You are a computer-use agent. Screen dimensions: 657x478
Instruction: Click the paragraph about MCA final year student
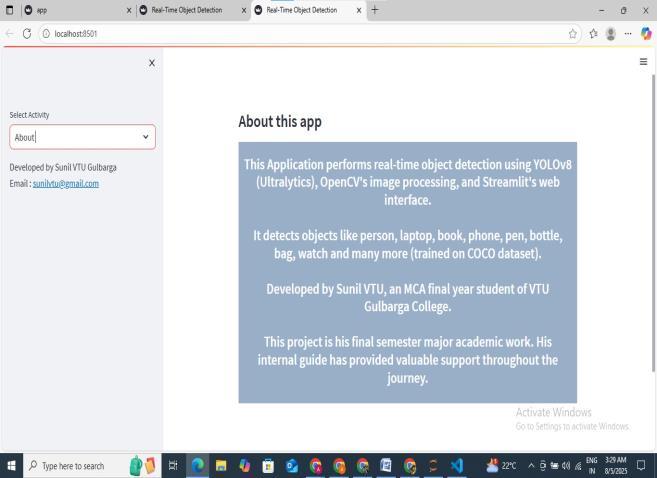tap(408, 298)
